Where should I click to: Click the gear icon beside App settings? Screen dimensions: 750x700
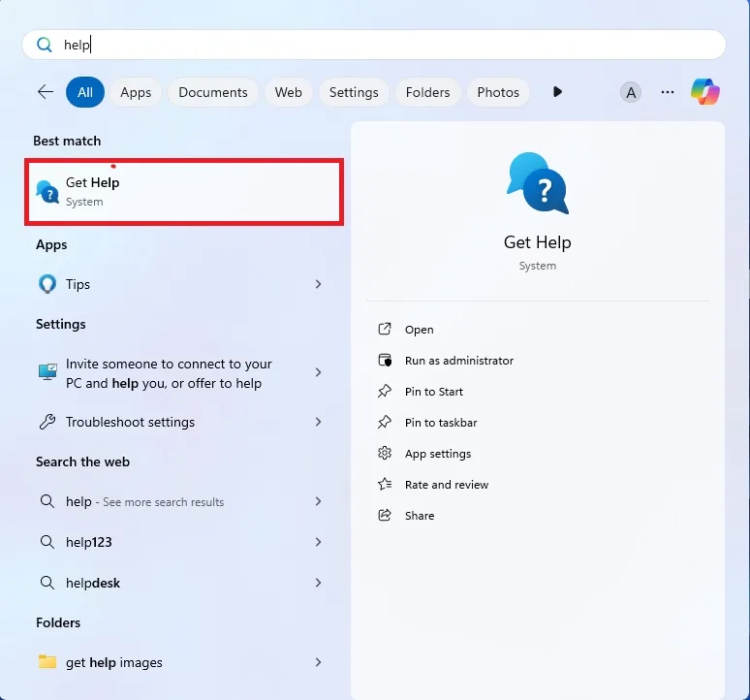click(385, 453)
